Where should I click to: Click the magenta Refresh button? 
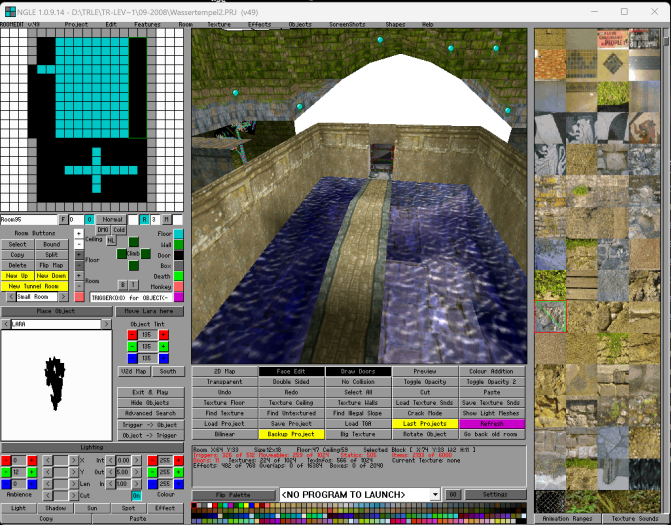492,424
